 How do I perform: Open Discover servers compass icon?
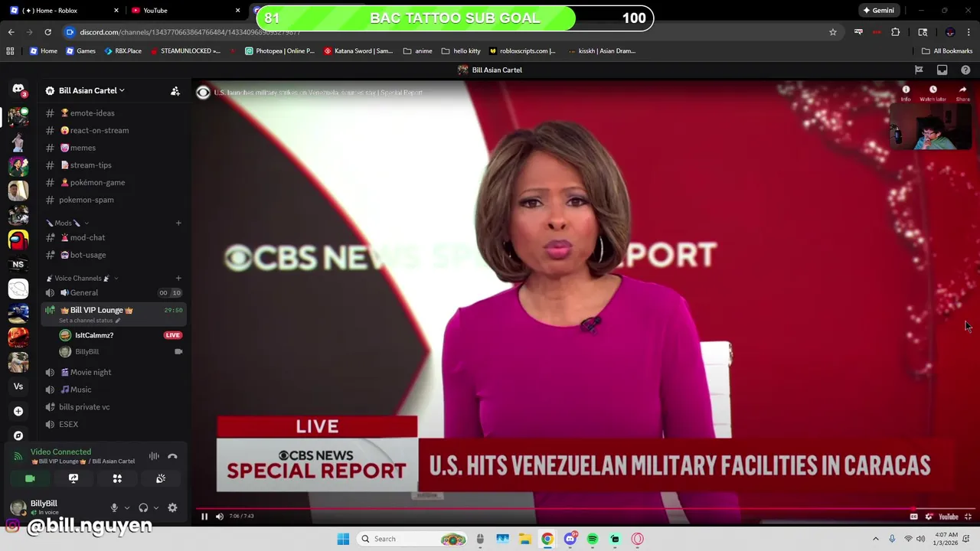(x=18, y=435)
